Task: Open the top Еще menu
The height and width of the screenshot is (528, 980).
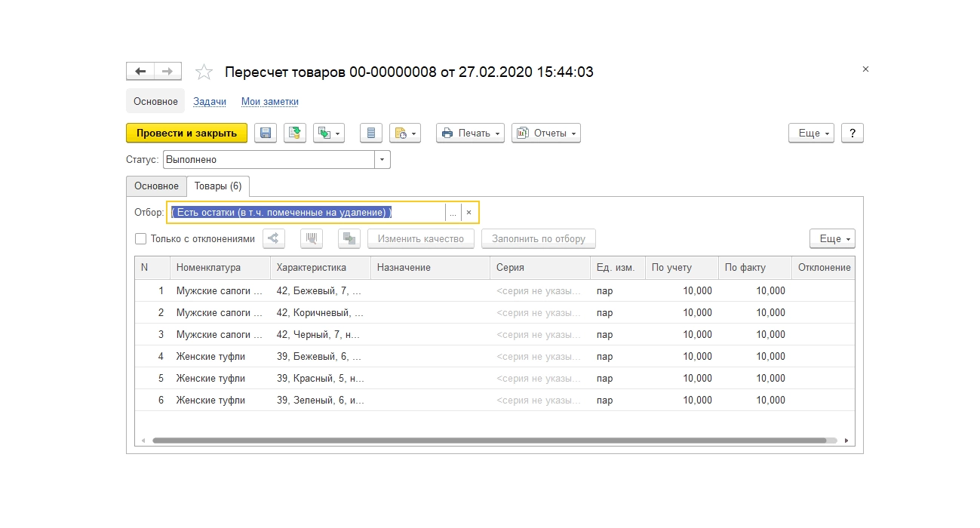Action: coord(811,133)
